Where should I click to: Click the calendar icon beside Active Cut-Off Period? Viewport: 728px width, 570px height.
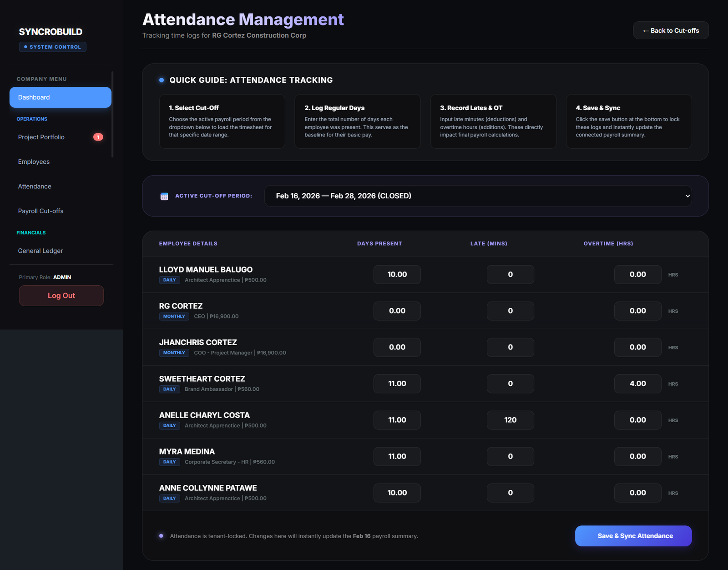pos(164,196)
